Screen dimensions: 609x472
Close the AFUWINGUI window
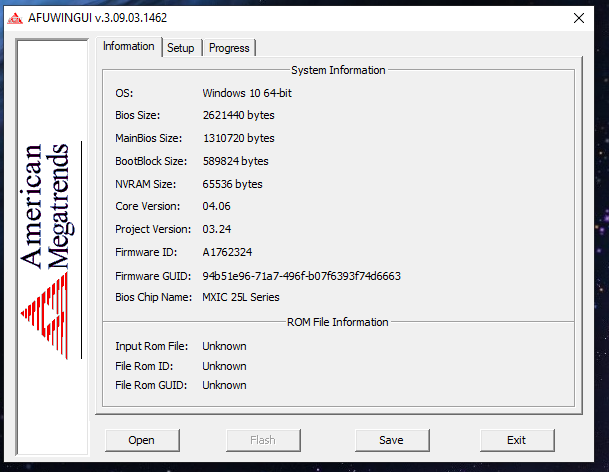coord(579,18)
